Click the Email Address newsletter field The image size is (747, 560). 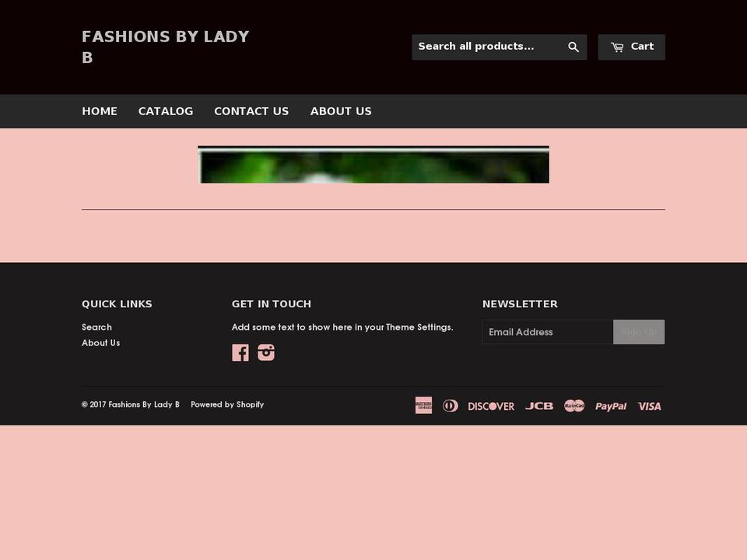click(x=547, y=332)
